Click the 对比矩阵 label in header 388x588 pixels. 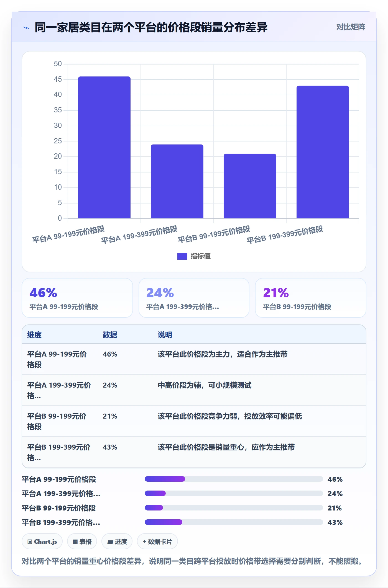point(351,27)
